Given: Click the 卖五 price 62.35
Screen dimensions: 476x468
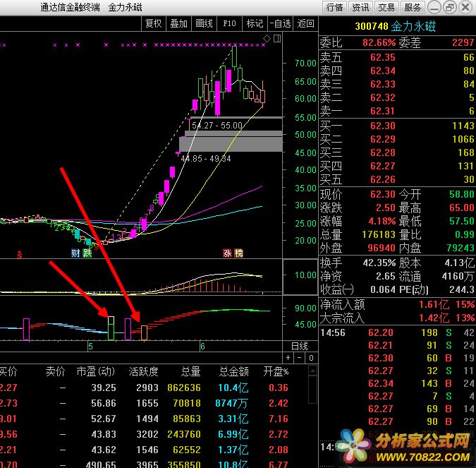Looking at the screenshot, I should pos(383,57).
